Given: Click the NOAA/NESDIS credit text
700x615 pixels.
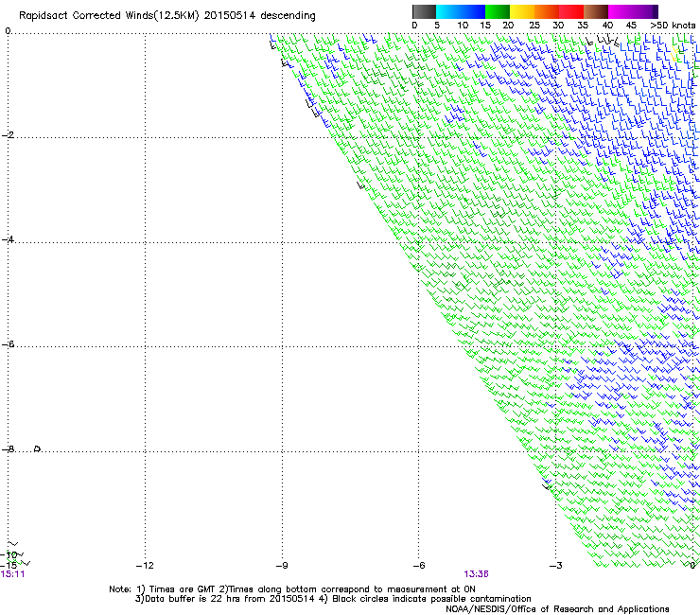Looking at the screenshot, I should point(557,608).
